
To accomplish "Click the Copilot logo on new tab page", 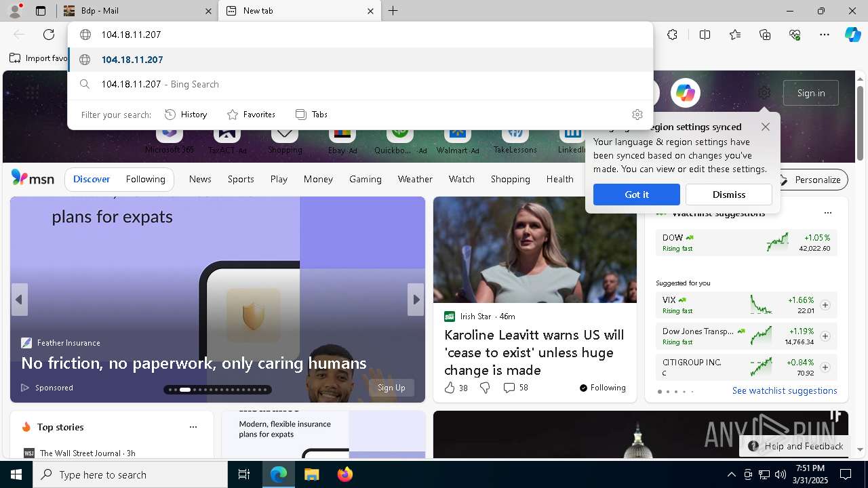I will [685, 93].
